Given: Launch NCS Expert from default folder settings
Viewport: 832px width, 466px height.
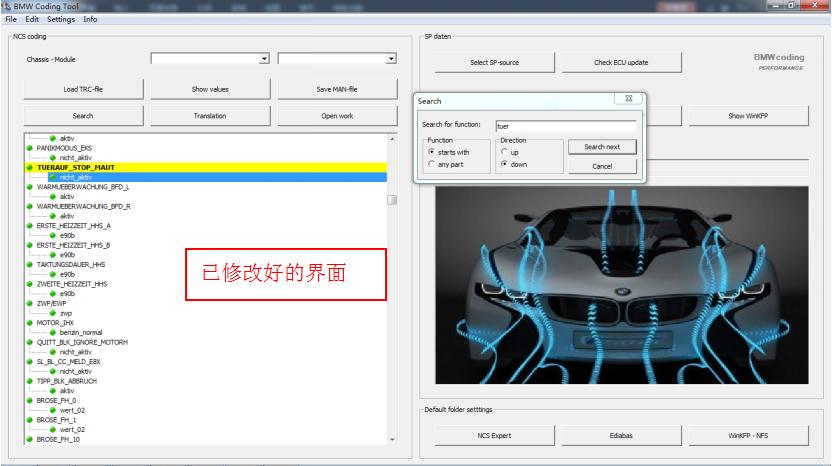Looking at the screenshot, I should coord(495,436).
